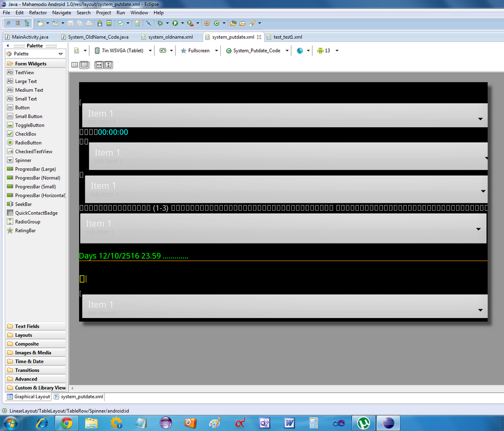Open the Android SDK Manager icon
Screen dimensions: 504x431
100,23
